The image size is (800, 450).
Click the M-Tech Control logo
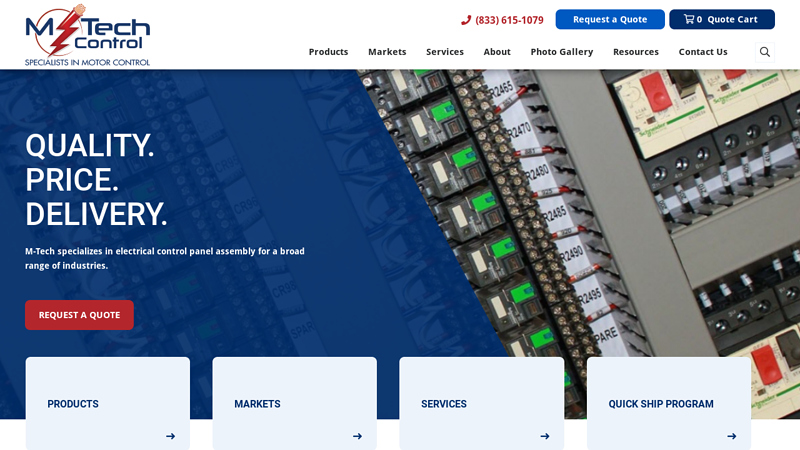87,35
